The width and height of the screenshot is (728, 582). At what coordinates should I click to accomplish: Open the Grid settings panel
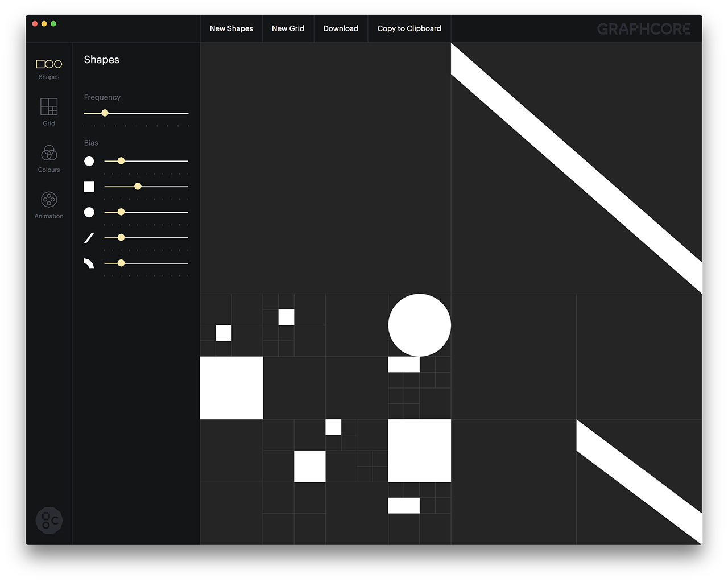tap(49, 112)
